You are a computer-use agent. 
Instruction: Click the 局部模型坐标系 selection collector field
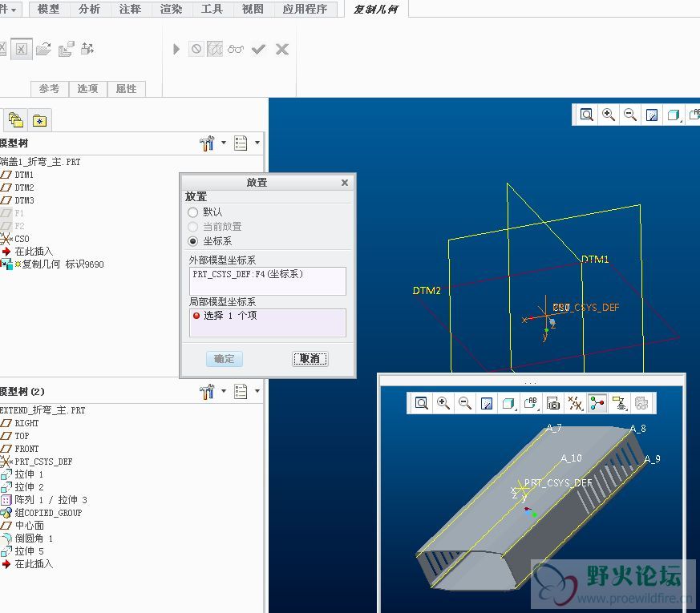click(267, 322)
